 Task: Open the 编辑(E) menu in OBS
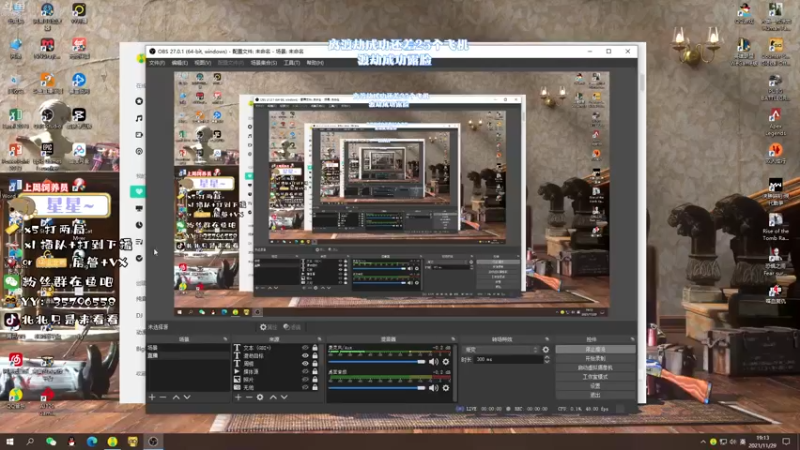pos(180,63)
